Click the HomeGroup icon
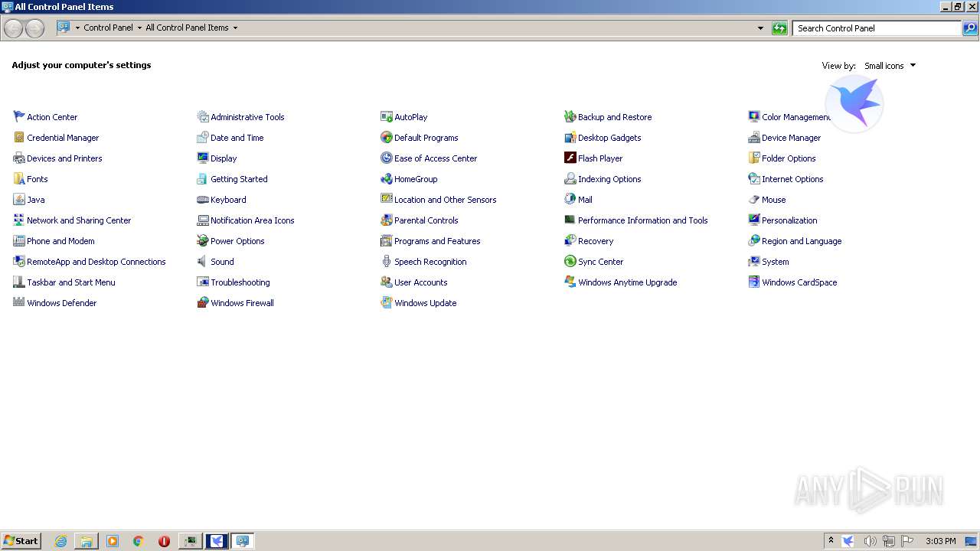The height and width of the screenshot is (551, 980). click(x=387, y=179)
